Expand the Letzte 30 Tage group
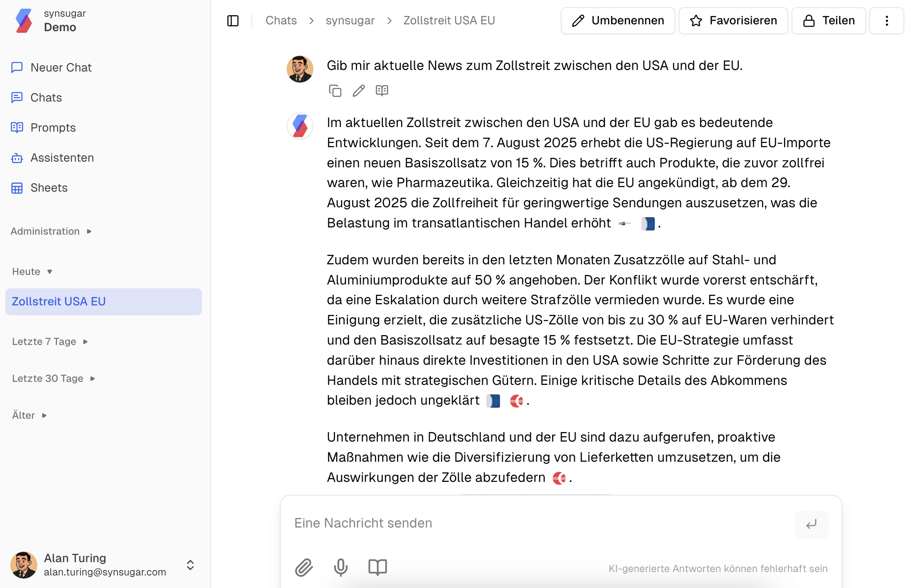908x588 pixels. [53, 378]
